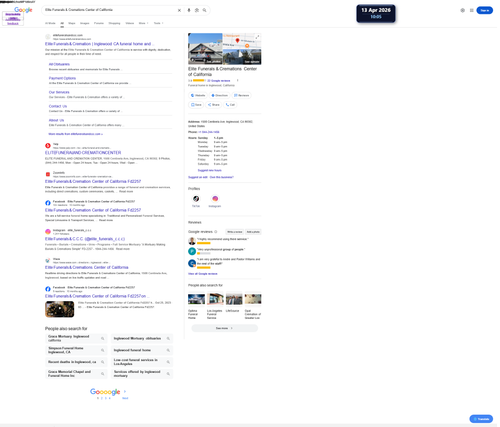Click Add a photo button
Screen dimensions: 500x427
(x=253, y=232)
